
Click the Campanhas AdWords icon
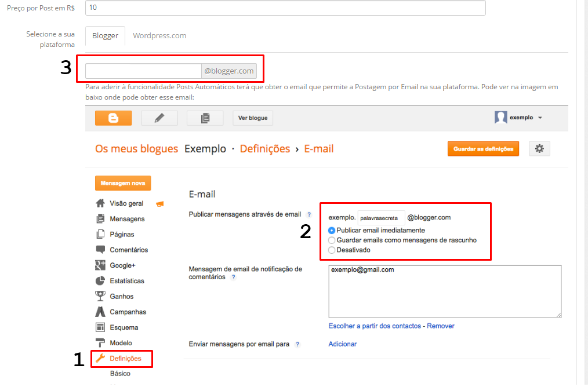pyautogui.click(x=100, y=312)
